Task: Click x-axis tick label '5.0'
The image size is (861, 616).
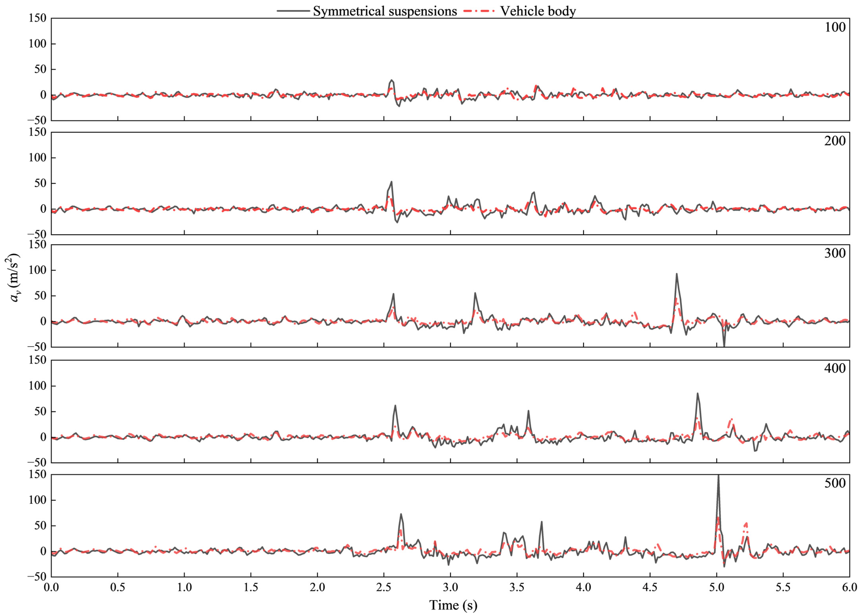Action: [x=717, y=587]
